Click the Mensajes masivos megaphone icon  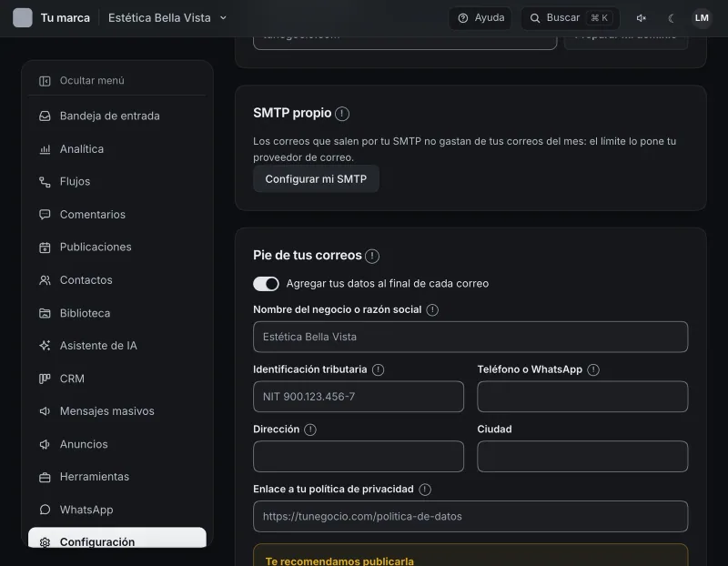(x=45, y=411)
